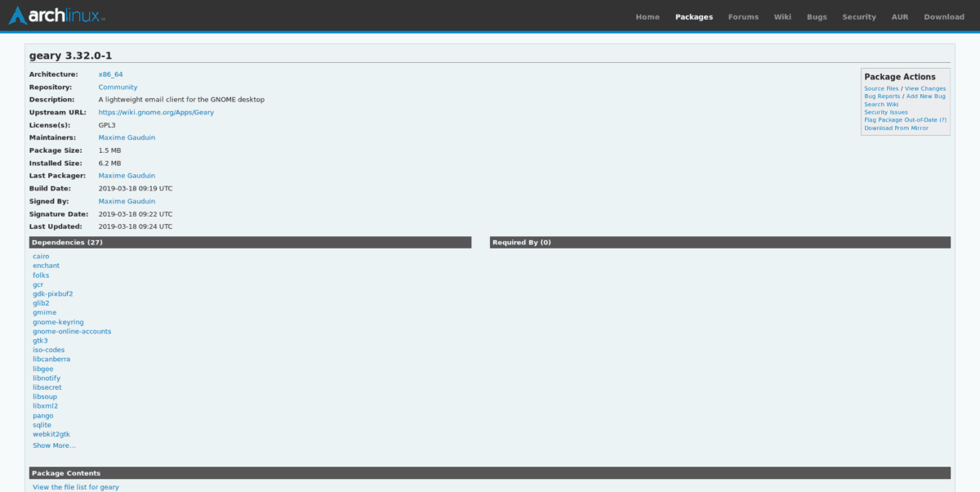Open the webkit2gtk dependency
This screenshot has width=980, height=492.
(51, 434)
